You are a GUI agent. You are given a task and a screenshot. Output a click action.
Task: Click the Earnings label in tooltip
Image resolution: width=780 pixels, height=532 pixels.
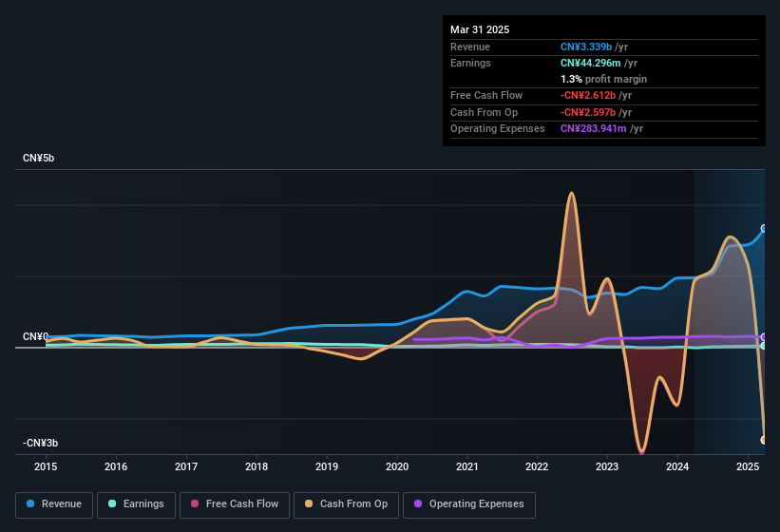tap(470, 63)
